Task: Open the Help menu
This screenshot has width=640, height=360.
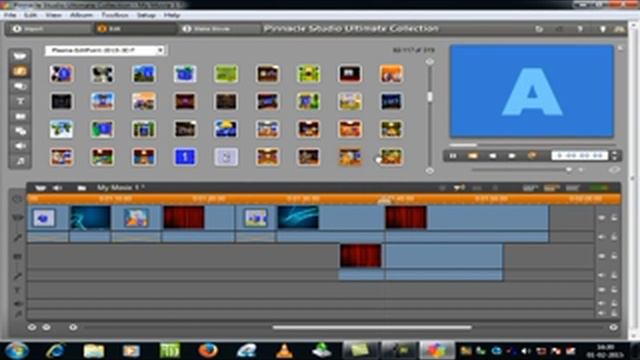Action: tap(172, 15)
